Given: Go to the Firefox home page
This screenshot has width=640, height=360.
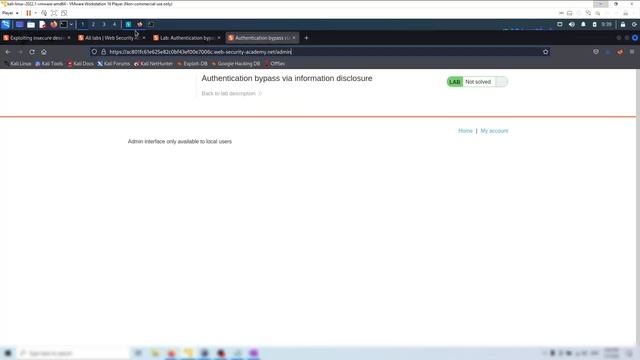Looking at the screenshot, I should click(44, 52).
